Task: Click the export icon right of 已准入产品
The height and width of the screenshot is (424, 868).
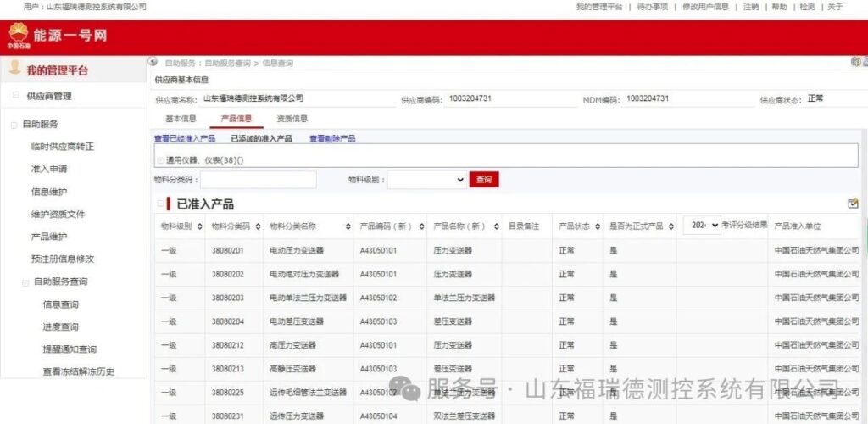Action: click(x=853, y=204)
